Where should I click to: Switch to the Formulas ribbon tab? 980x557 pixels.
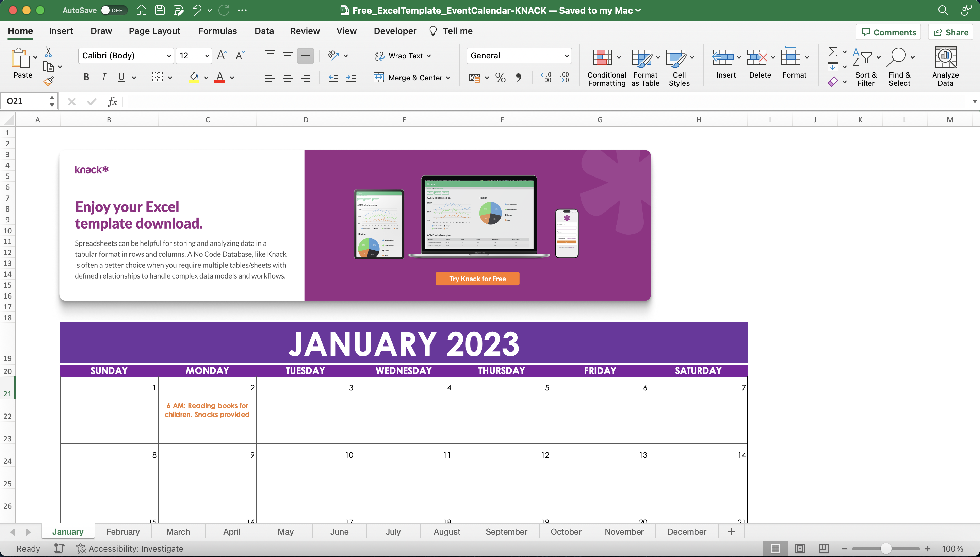[x=217, y=31]
